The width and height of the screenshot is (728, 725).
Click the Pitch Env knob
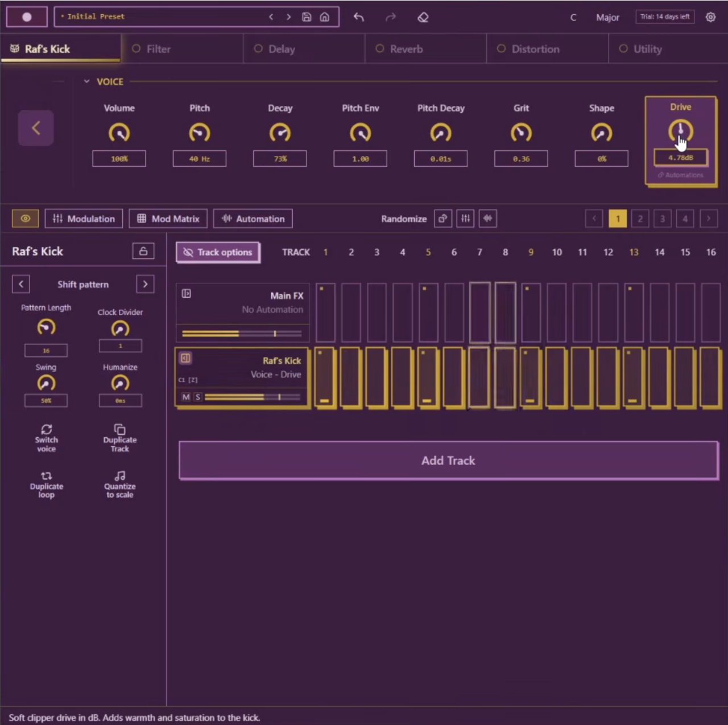coord(360,133)
